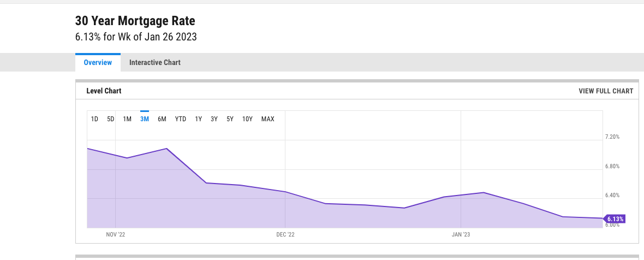Select the 1D time range
The height and width of the screenshot is (260, 644).
[x=94, y=119]
